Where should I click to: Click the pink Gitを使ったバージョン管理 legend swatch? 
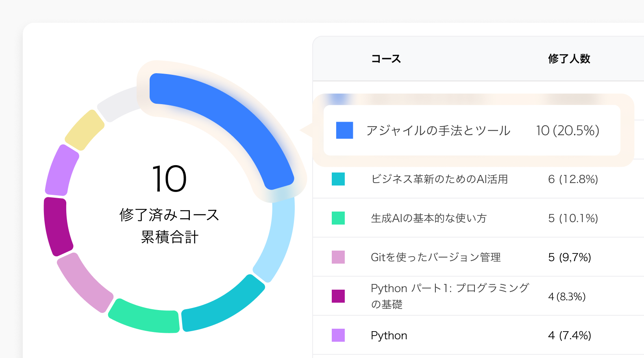pos(338,257)
